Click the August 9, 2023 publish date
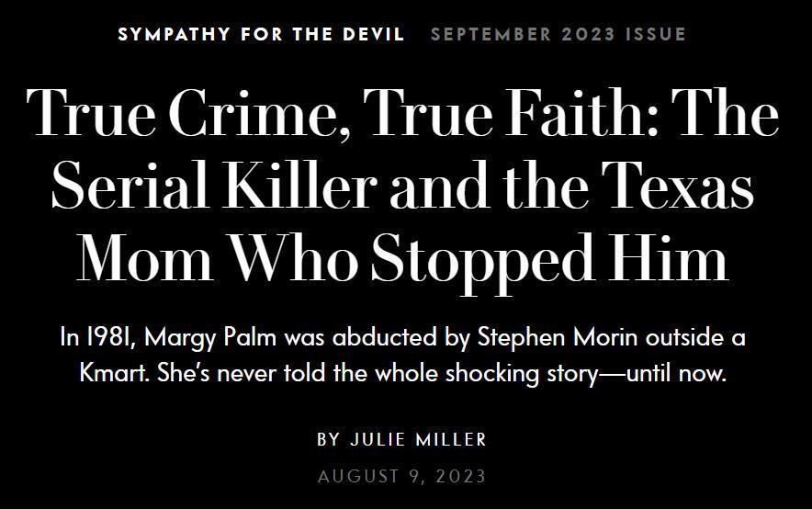Viewport: 812px width, 509px height. pos(401,476)
